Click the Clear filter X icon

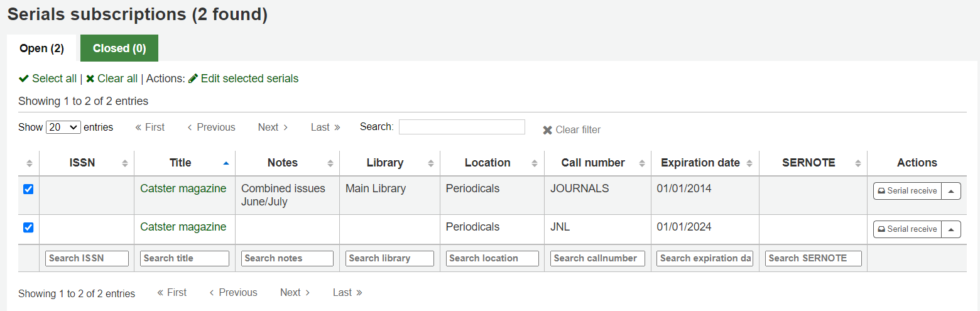tap(548, 130)
